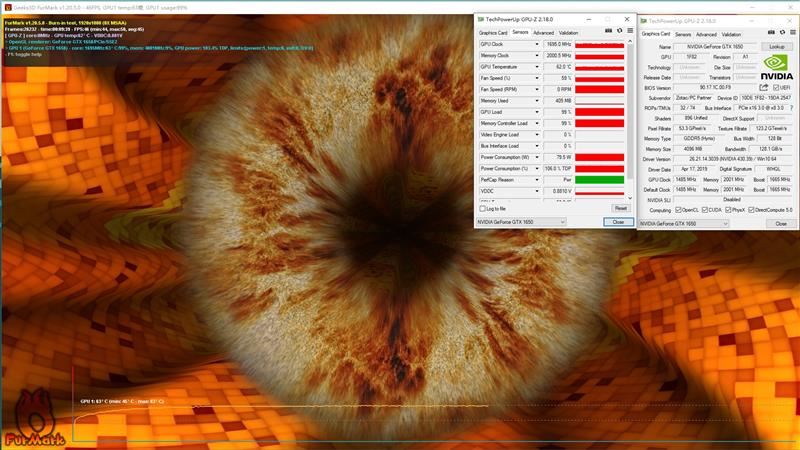Click the screenshot camera icon in Sensors window
Screen dimensions: 800x450
click(x=608, y=31)
